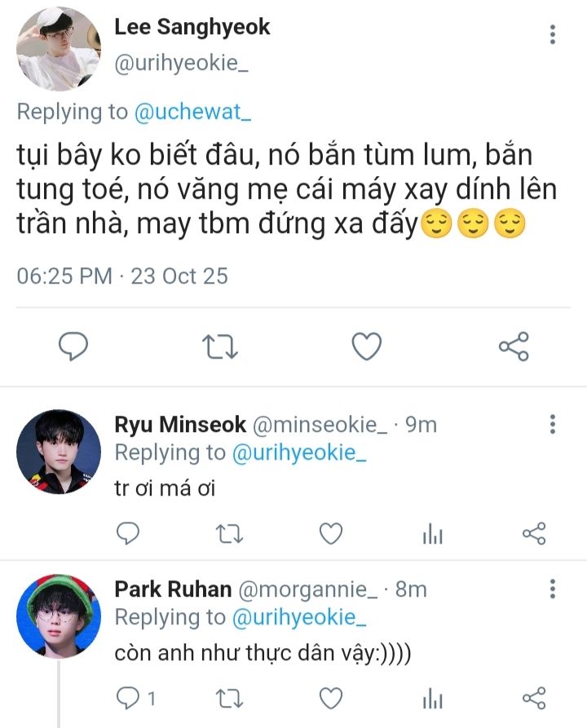
Task: Share Ryu Minseok's reply
Action: tap(533, 534)
